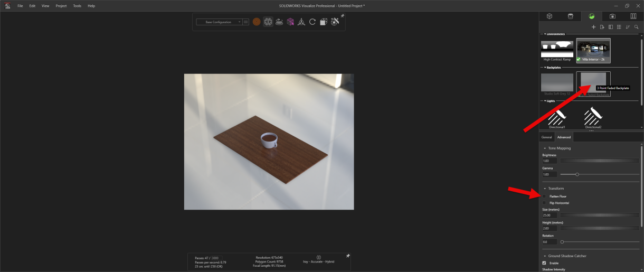Enable the Flatten Floor checkbox

pyautogui.click(x=544, y=196)
